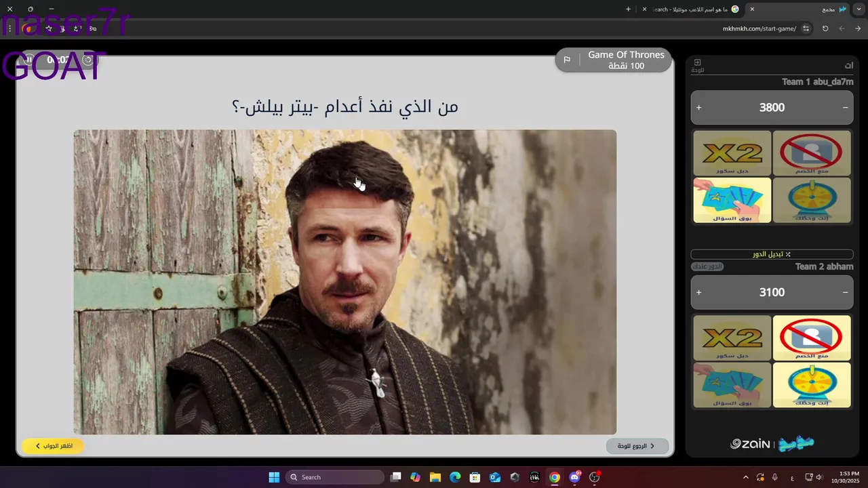Viewport: 868px width, 488px height.
Task: Show hidden system tray icons
Action: click(746, 477)
